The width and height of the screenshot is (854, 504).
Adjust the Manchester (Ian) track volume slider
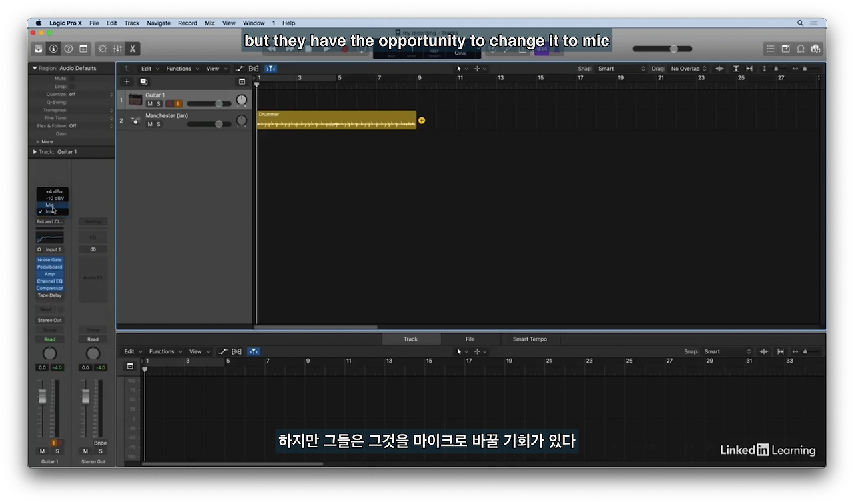209,124
